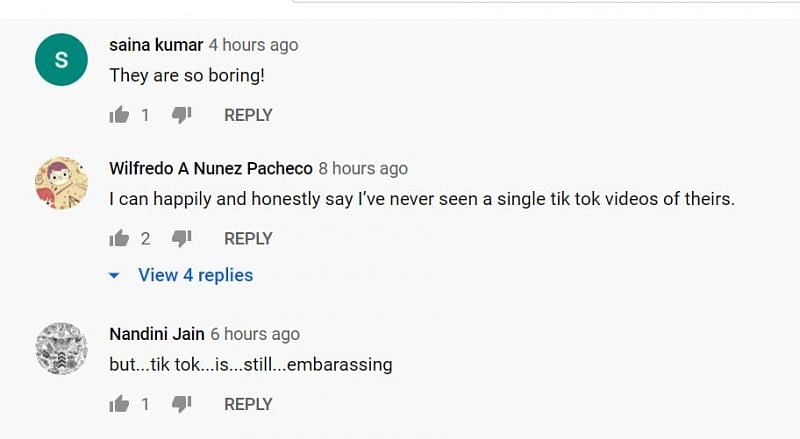Expand View 4 replies thread
This screenshot has width=800, height=439.
tap(195, 275)
